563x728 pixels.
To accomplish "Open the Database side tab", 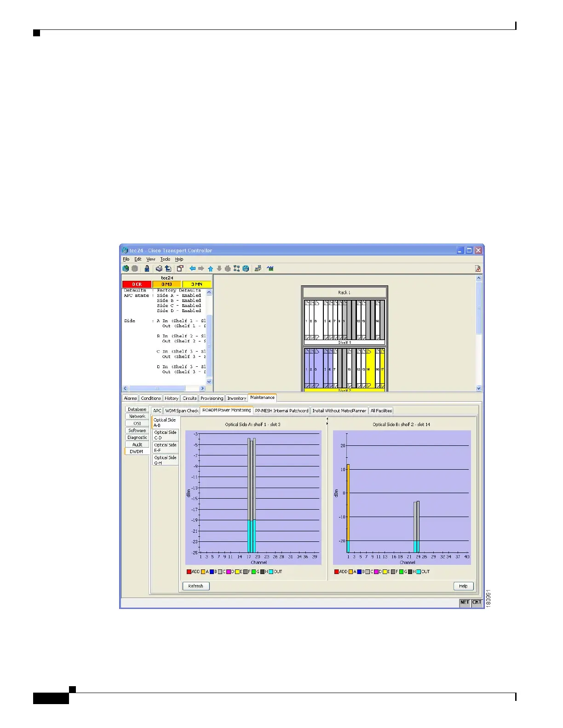I will tap(137, 409).
